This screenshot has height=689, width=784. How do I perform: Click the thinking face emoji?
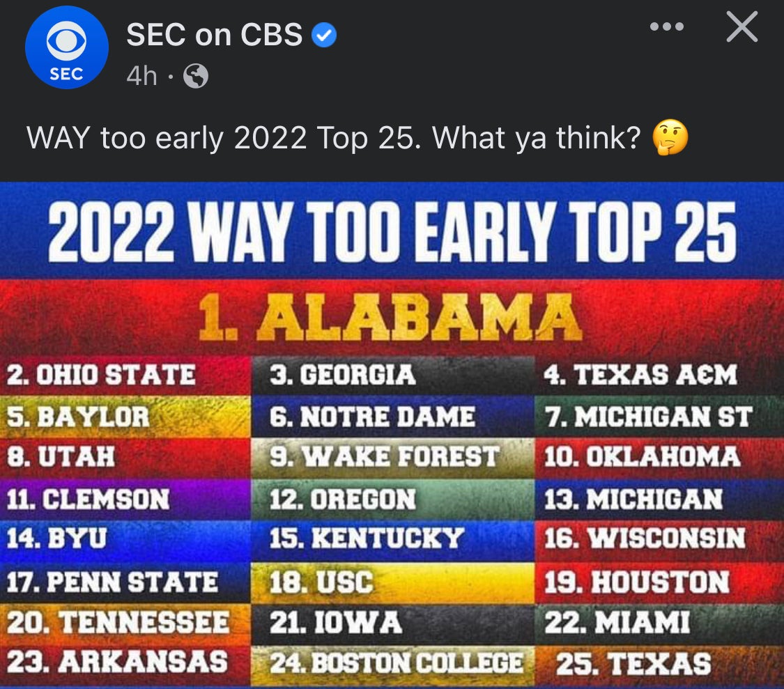click(x=670, y=137)
